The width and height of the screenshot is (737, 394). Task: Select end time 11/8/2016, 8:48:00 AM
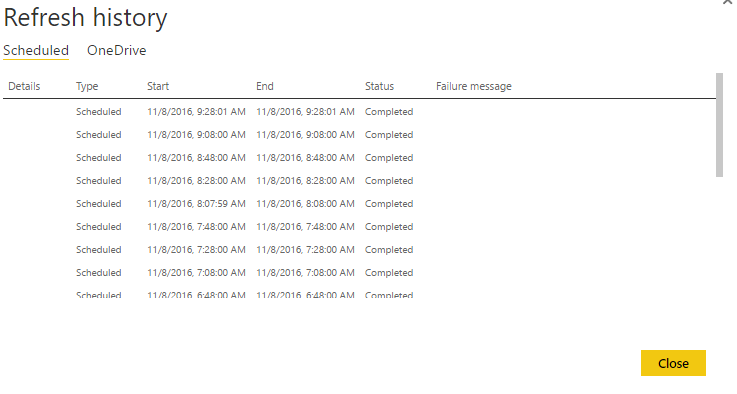pyautogui.click(x=305, y=158)
